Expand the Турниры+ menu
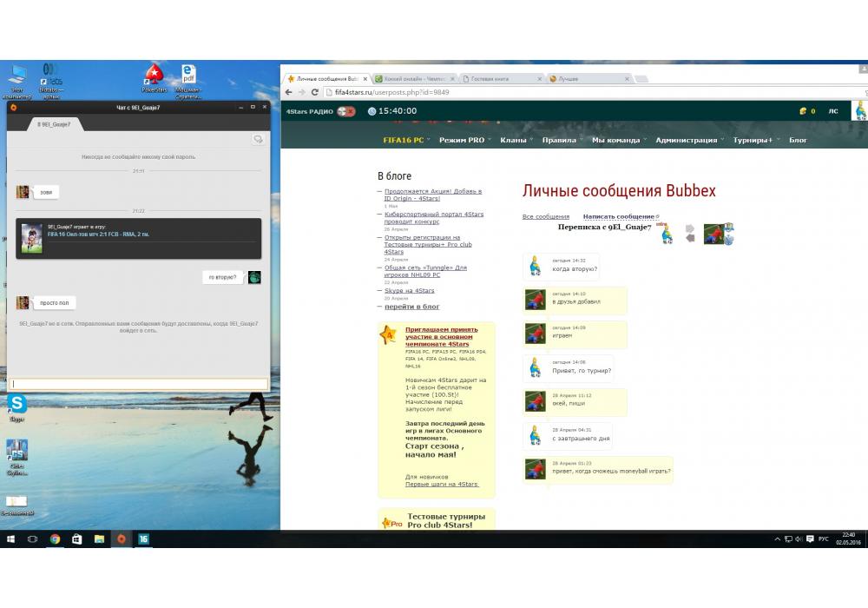The image size is (868, 608). point(753,140)
